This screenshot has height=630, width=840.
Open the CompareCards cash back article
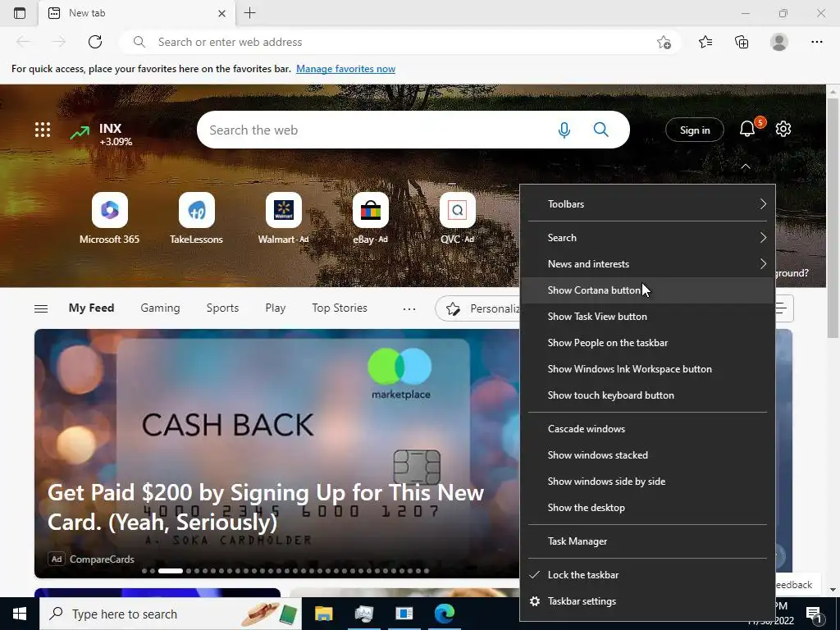point(276,454)
